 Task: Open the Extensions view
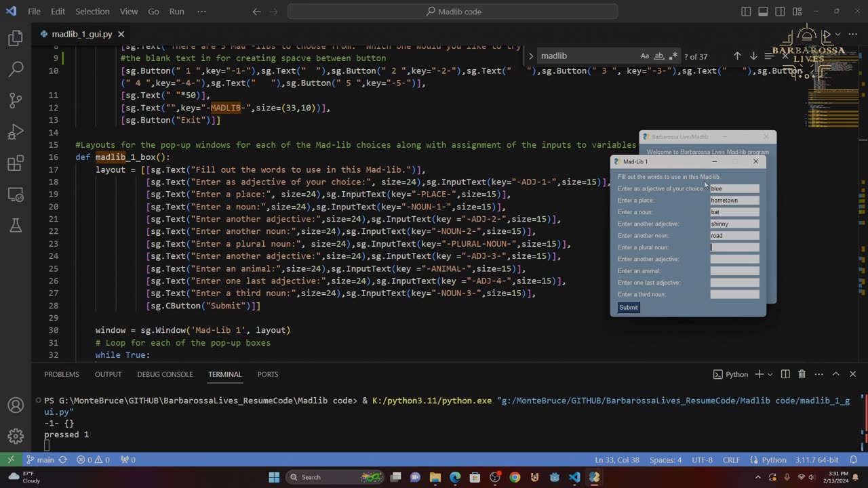(x=16, y=163)
